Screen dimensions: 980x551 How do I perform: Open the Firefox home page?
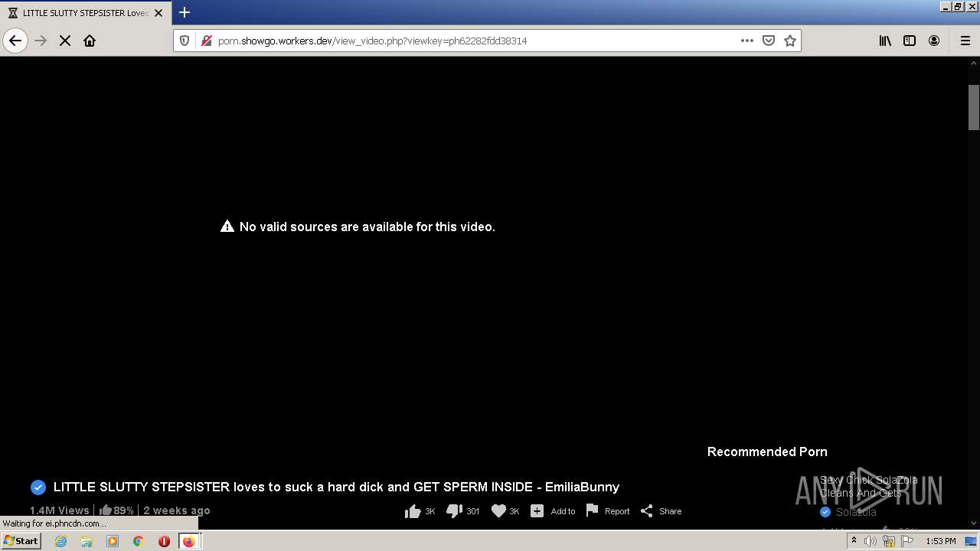90,41
